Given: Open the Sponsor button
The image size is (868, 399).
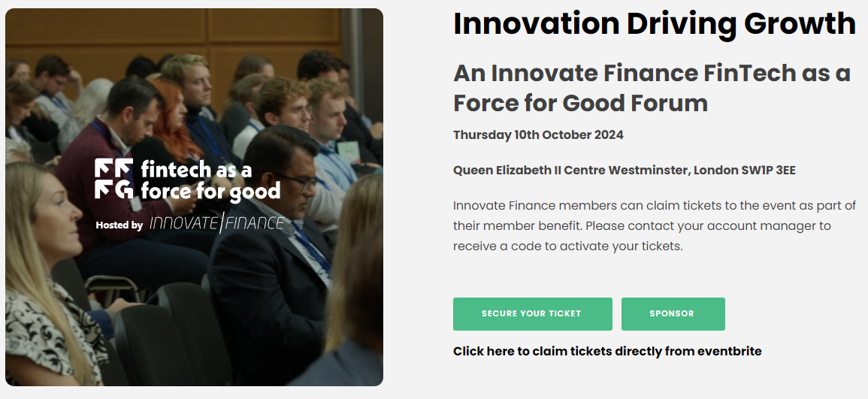Looking at the screenshot, I should tap(673, 314).
